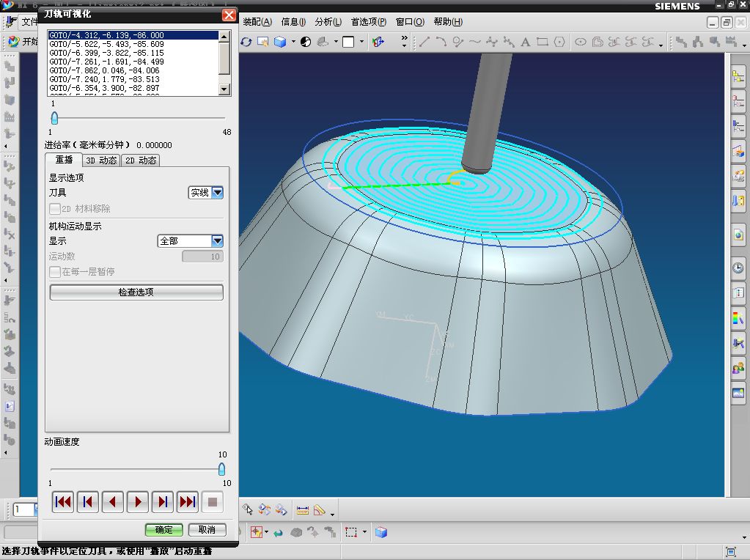
Task: Select GOTO/-7.862,0.046,-84.006 list row
Action: pyautogui.click(x=133, y=70)
